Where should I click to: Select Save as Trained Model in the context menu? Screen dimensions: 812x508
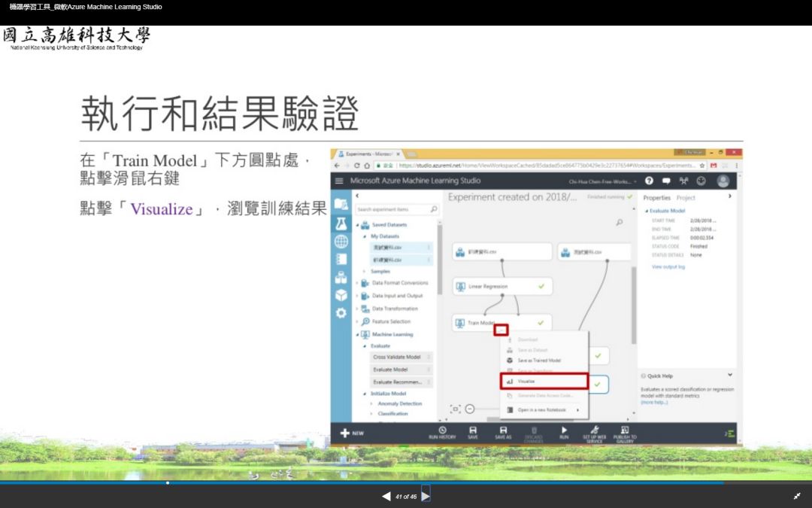539,360
